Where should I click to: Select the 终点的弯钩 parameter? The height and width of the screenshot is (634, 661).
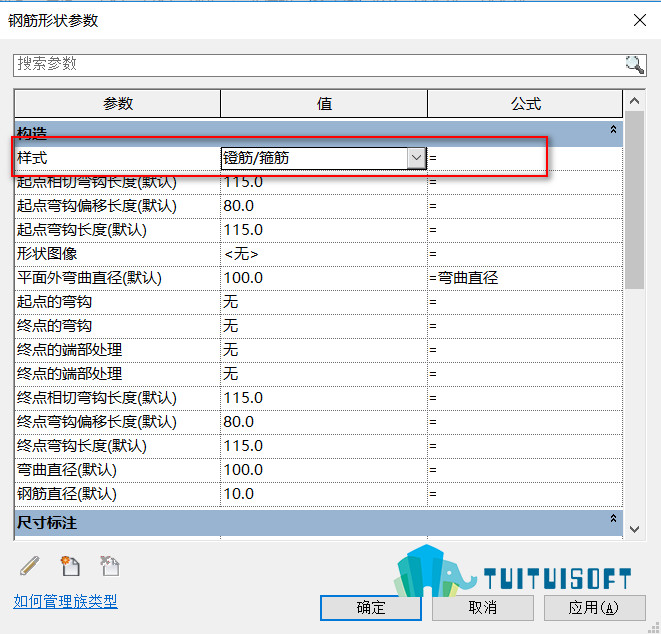pos(54,326)
